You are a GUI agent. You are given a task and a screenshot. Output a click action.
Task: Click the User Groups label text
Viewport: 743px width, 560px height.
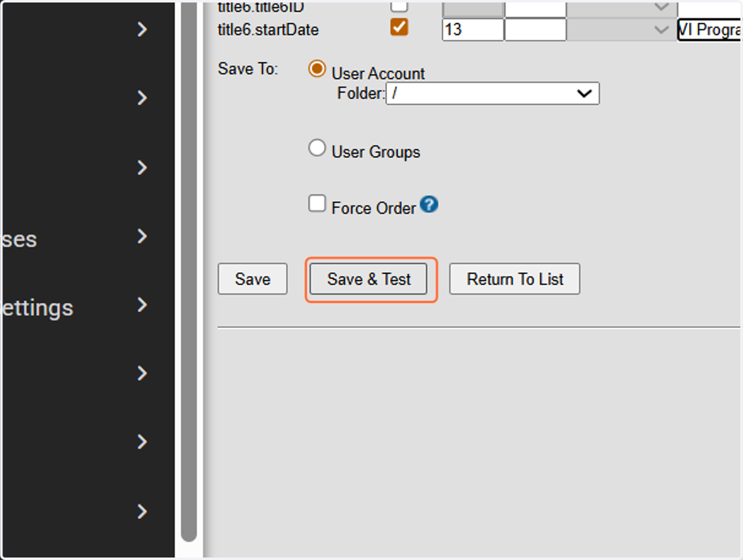pos(376,152)
